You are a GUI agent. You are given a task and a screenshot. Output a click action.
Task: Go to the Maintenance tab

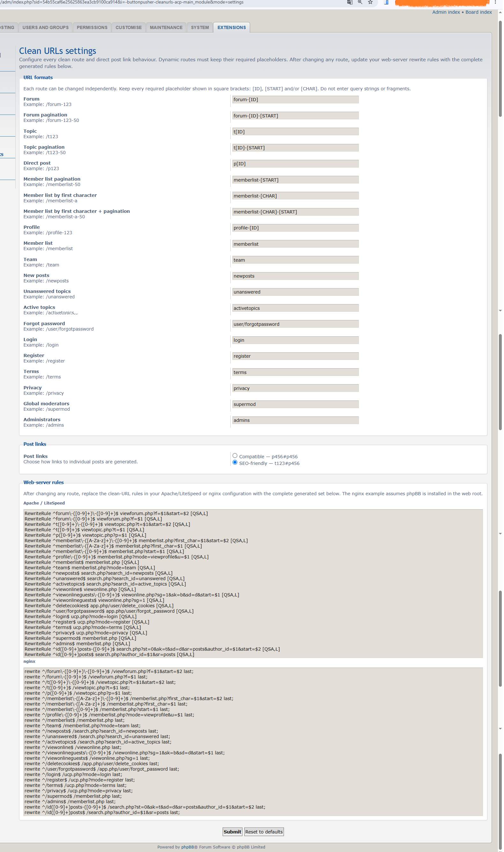tap(166, 27)
